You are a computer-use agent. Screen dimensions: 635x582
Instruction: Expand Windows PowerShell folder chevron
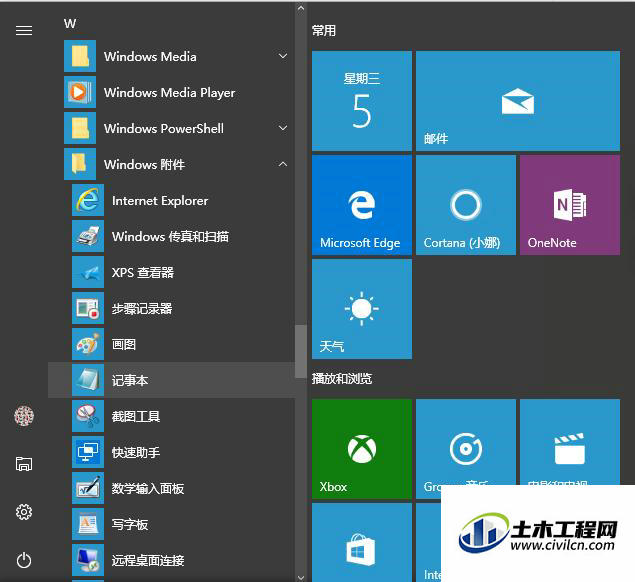coord(283,128)
